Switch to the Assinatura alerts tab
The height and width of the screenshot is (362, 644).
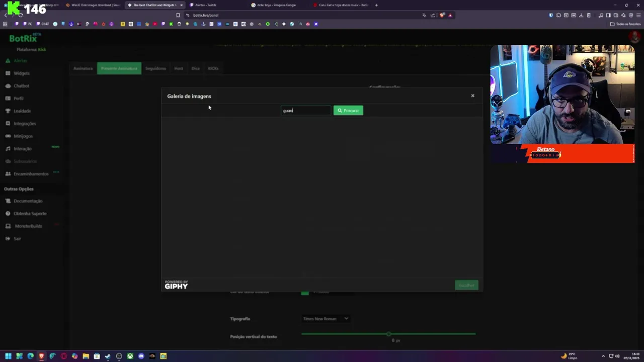coord(83,68)
